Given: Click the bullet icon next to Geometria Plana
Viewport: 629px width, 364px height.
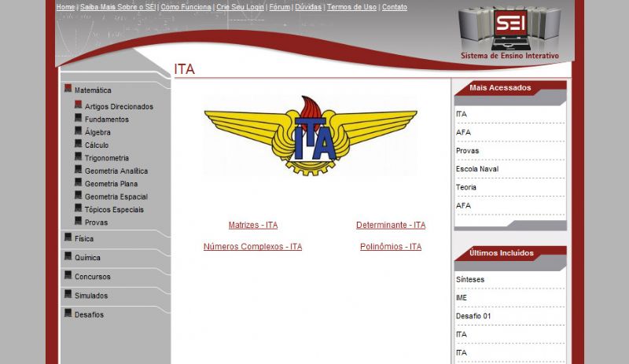Looking at the screenshot, I should [x=78, y=182].
